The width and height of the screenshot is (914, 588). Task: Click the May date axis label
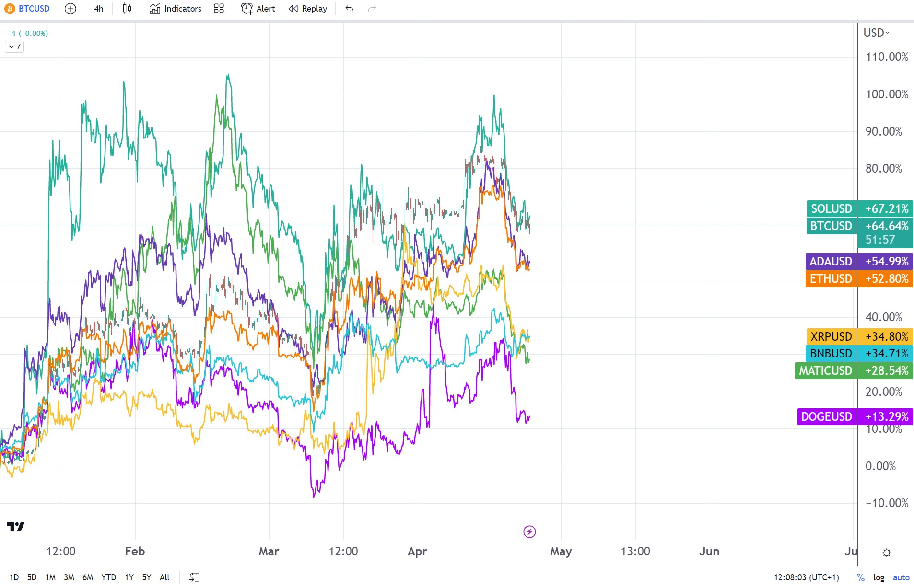point(561,551)
